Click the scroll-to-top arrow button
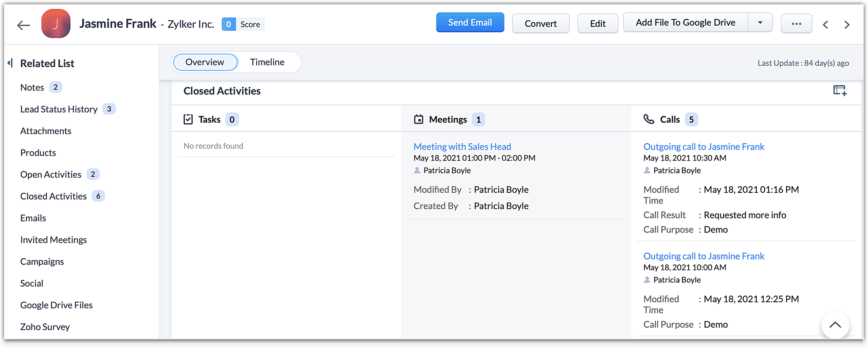The height and width of the screenshot is (349, 868). point(835,325)
